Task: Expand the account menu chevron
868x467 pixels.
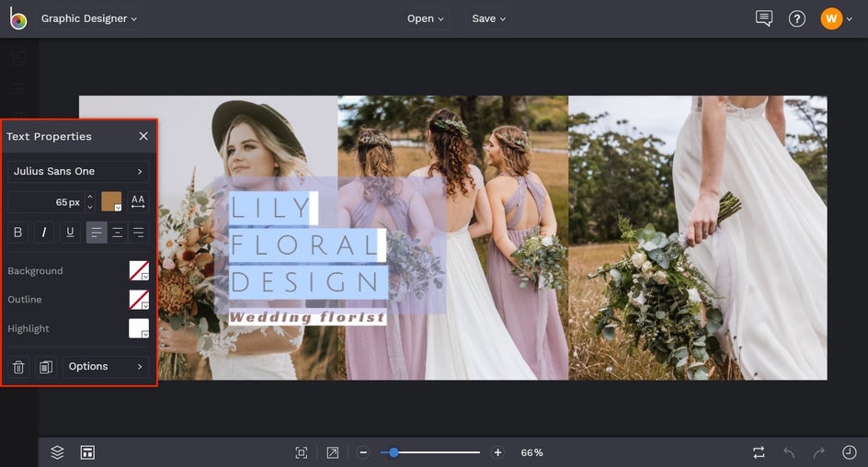Action: 850,19
